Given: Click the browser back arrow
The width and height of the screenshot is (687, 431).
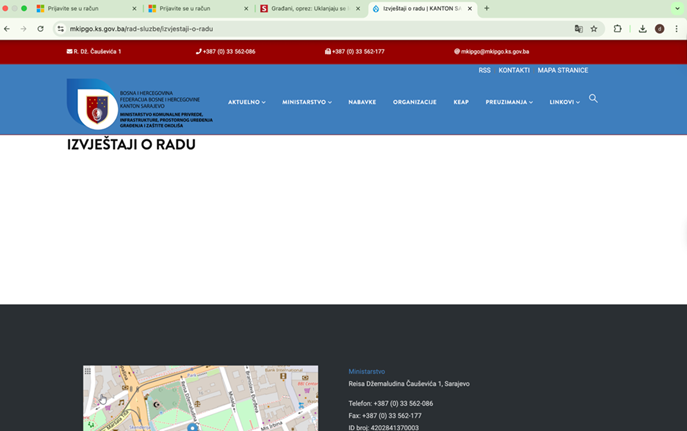Looking at the screenshot, I should 9,29.
